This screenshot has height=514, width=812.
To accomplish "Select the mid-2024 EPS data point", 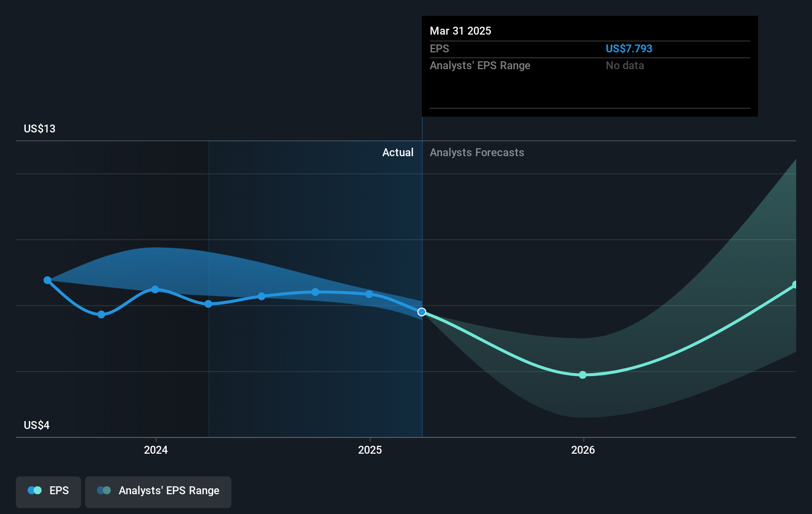I will (x=262, y=296).
